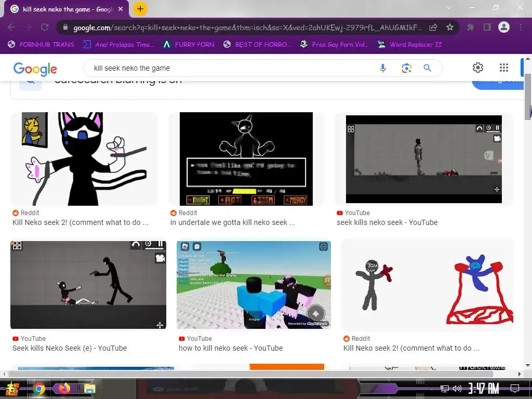
Task: Open the red stick figure Reddit thumbnail
Action: click(x=427, y=285)
